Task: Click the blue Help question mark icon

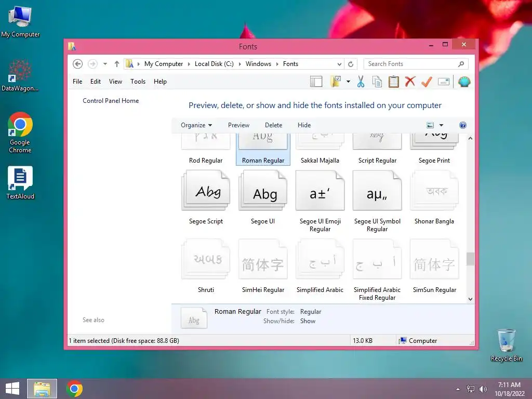Action: pos(462,125)
